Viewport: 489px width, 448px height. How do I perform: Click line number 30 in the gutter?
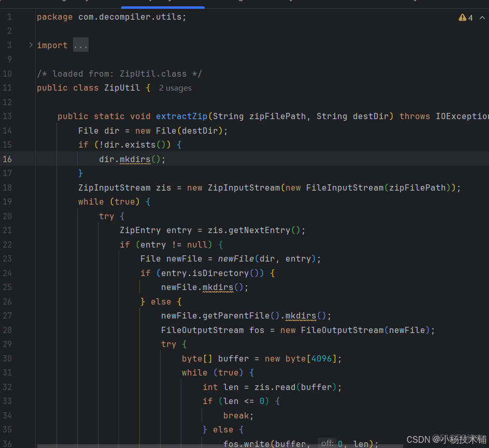click(7, 358)
